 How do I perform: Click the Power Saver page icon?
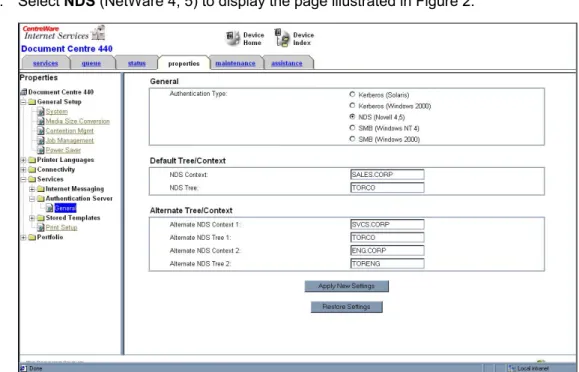[41, 150]
